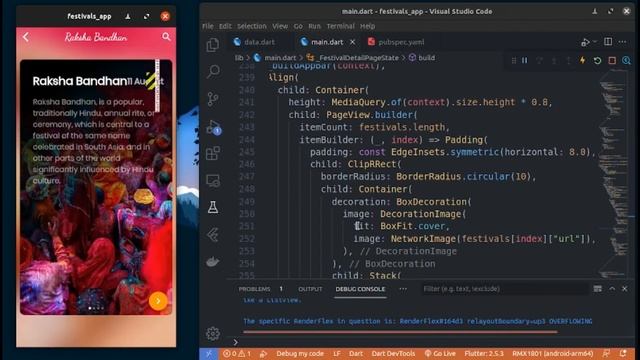Open the Go menu
The height and width of the screenshot is (360, 640).
click(298, 26)
